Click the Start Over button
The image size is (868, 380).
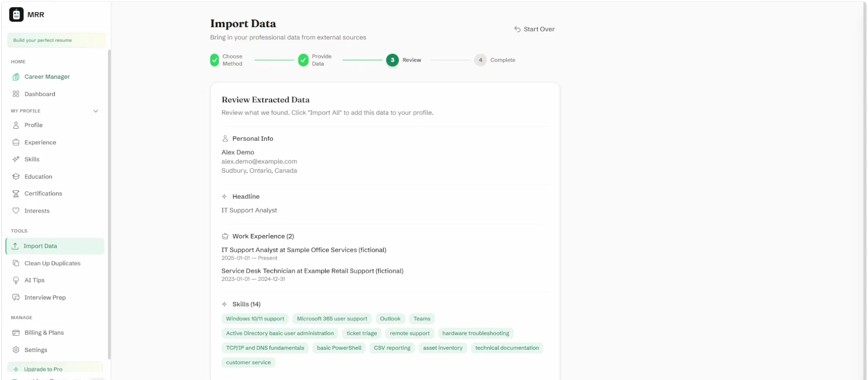click(534, 29)
